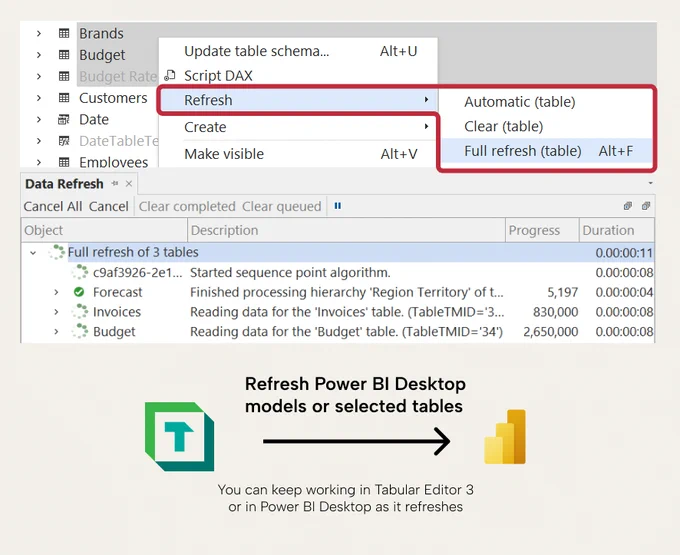
Task: Click spinner icon of Full refresh of 3 tables
Action: (57, 252)
